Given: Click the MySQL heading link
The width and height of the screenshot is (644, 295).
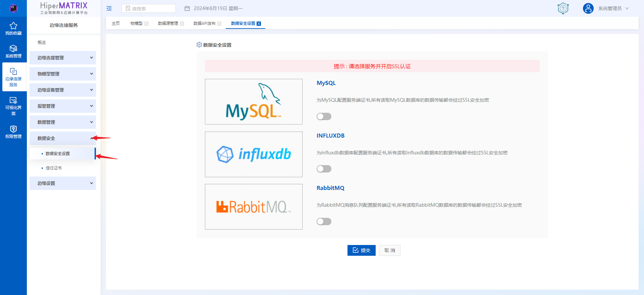Looking at the screenshot, I should point(326,83).
